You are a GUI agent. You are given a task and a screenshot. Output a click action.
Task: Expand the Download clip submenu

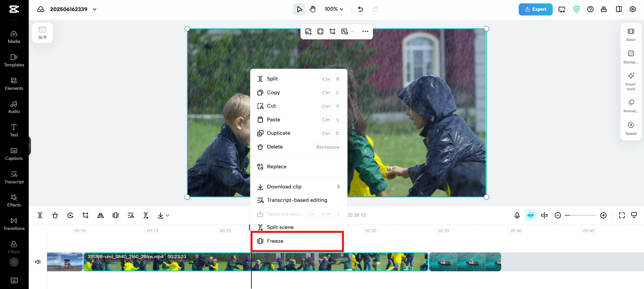tap(338, 187)
